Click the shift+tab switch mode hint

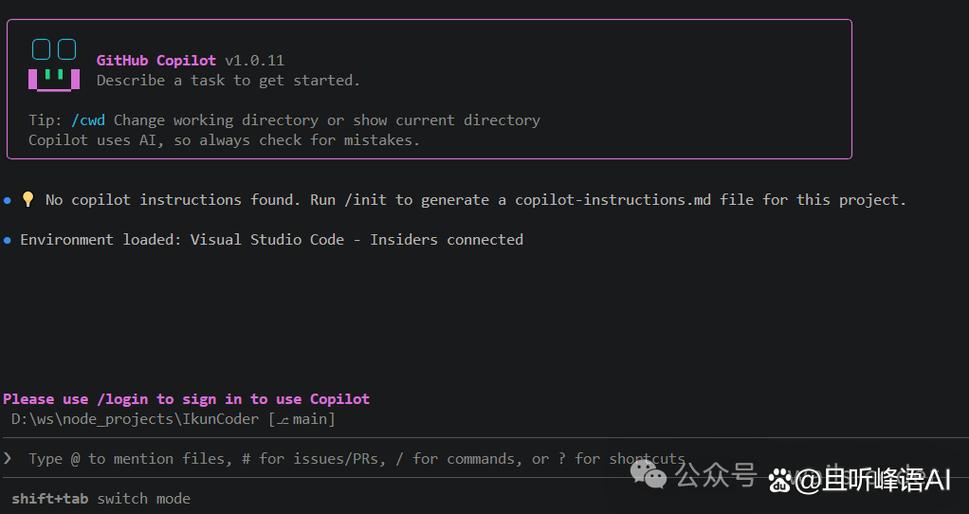click(x=101, y=499)
